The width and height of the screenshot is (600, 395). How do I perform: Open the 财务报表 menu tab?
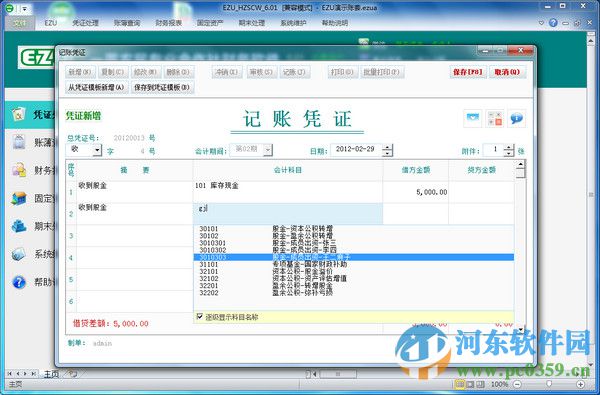[168, 23]
